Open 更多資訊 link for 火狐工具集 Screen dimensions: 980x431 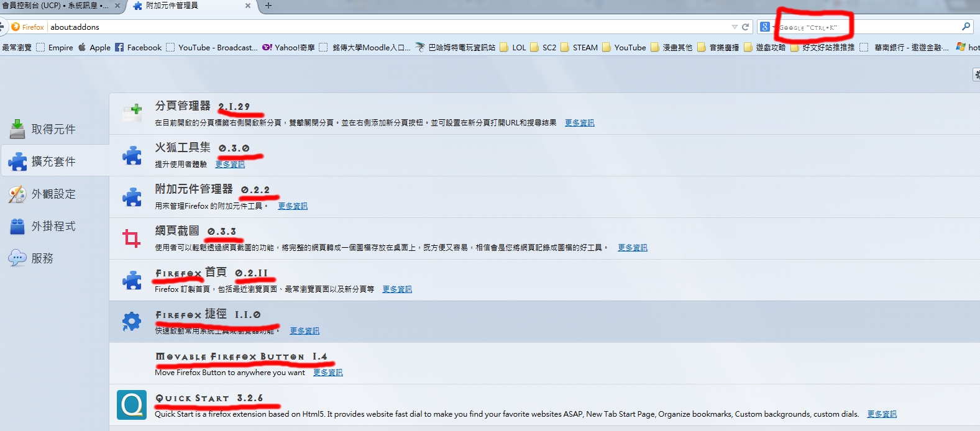point(230,165)
